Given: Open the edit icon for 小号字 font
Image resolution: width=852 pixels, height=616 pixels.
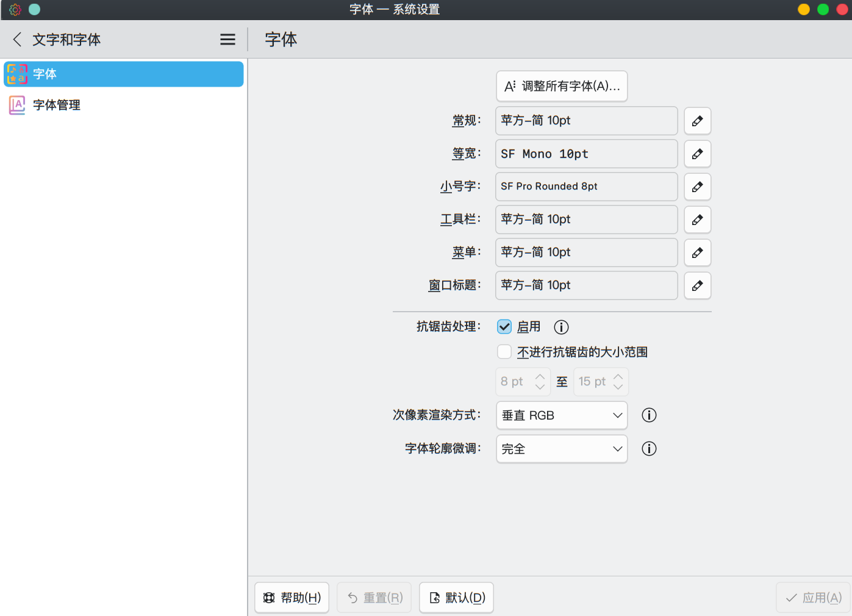Looking at the screenshot, I should click(697, 187).
